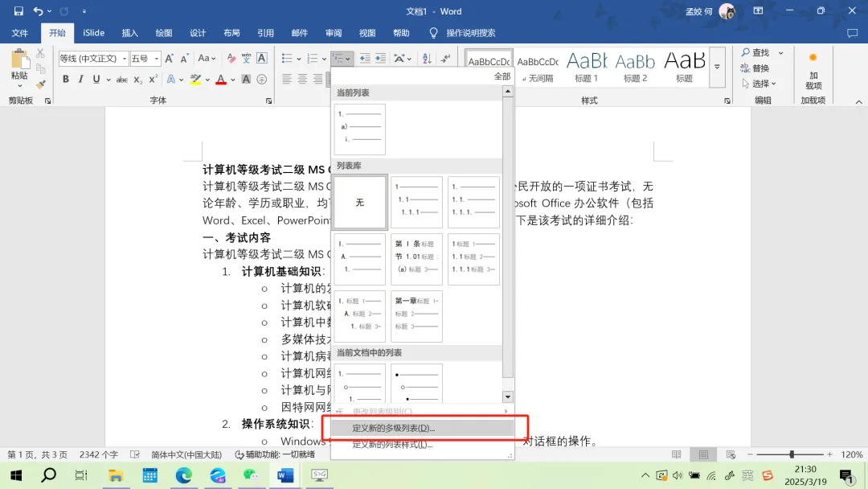Click the Undo arrow icon
Viewport: 868px width, 489px height.
point(38,11)
